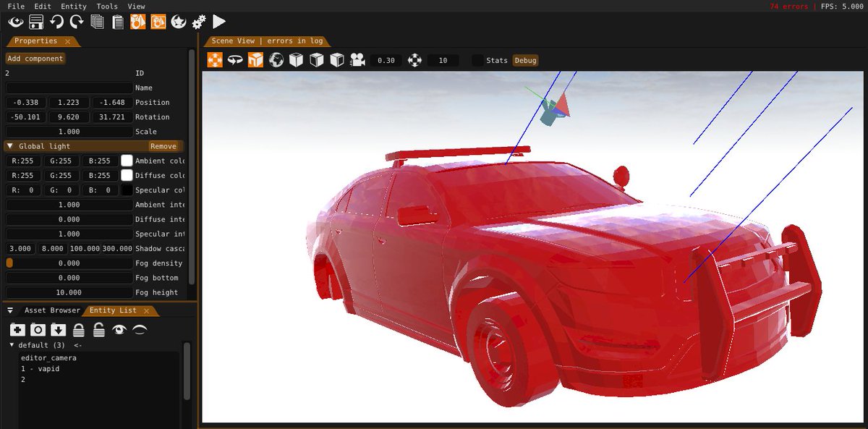Paste from clipboard toolbar icon
The image size is (868, 429).
(x=117, y=22)
